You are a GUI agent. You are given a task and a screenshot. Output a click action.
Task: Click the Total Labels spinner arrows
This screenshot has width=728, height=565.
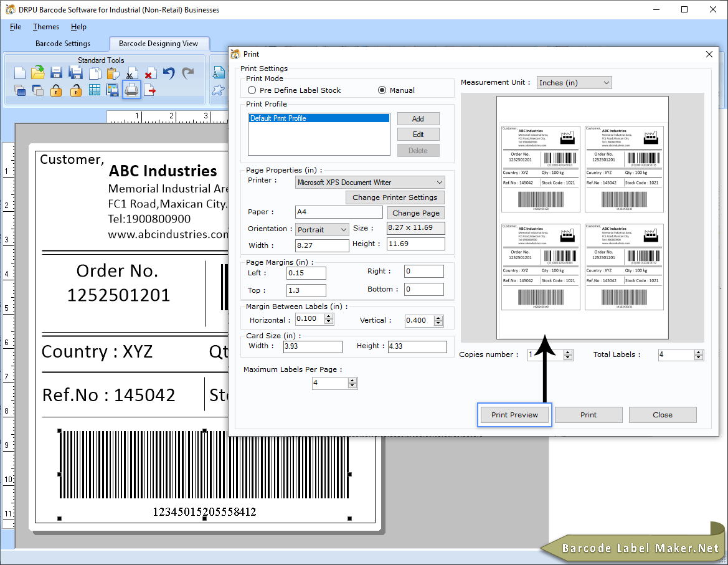click(699, 355)
